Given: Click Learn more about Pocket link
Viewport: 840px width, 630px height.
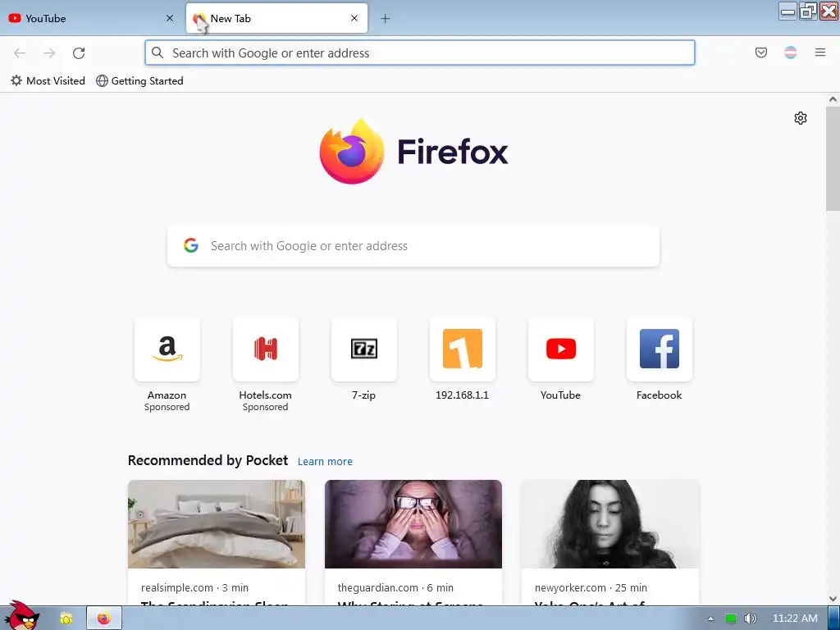Looking at the screenshot, I should pyautogui.click(x=325, y=461).
